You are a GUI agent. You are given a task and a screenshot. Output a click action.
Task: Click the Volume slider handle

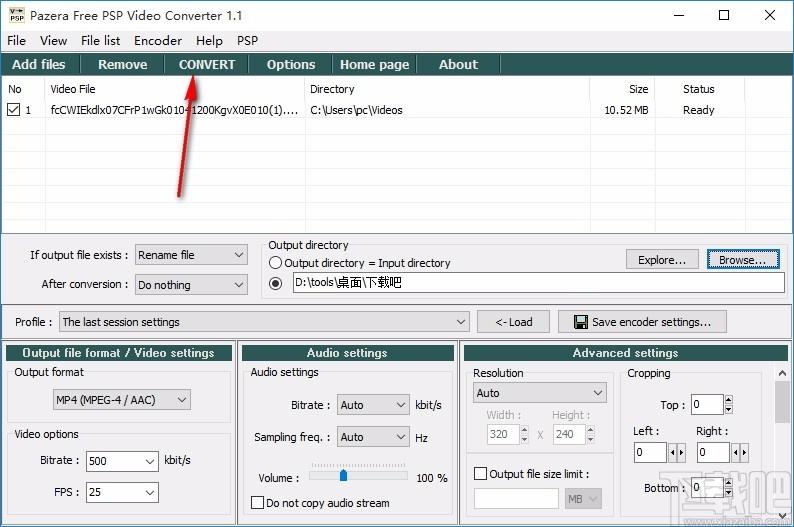343,475
